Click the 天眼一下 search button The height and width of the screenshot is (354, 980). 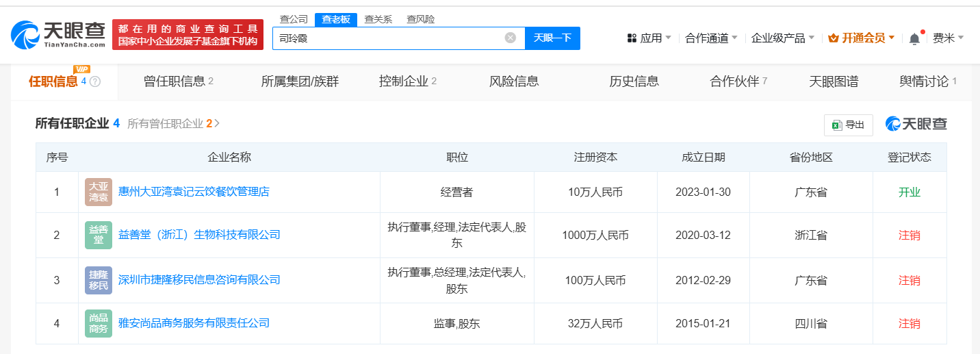(x=552, y=38)
